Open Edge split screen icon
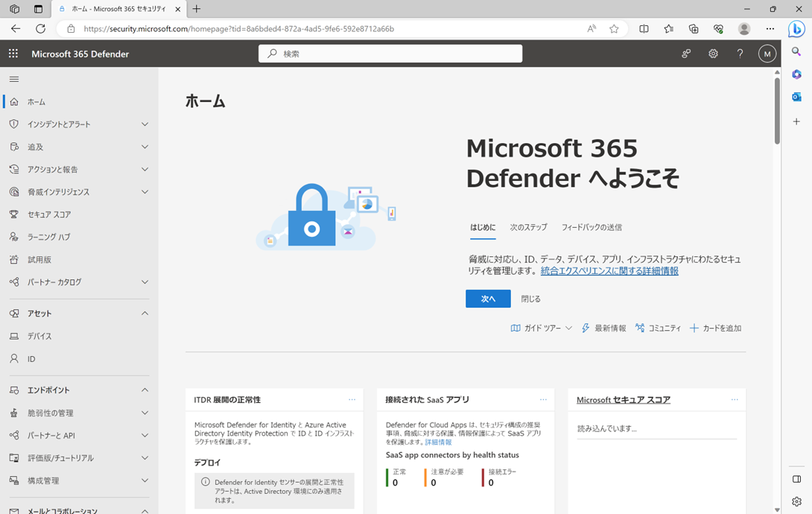The image size is (812, 514). (x=644, y=29)
